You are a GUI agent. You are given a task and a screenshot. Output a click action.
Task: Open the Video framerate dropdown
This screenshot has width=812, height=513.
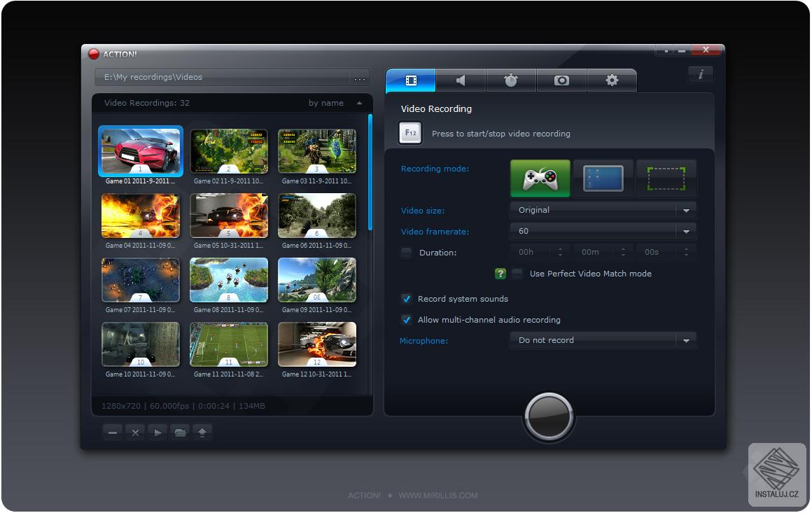[603, 232]
